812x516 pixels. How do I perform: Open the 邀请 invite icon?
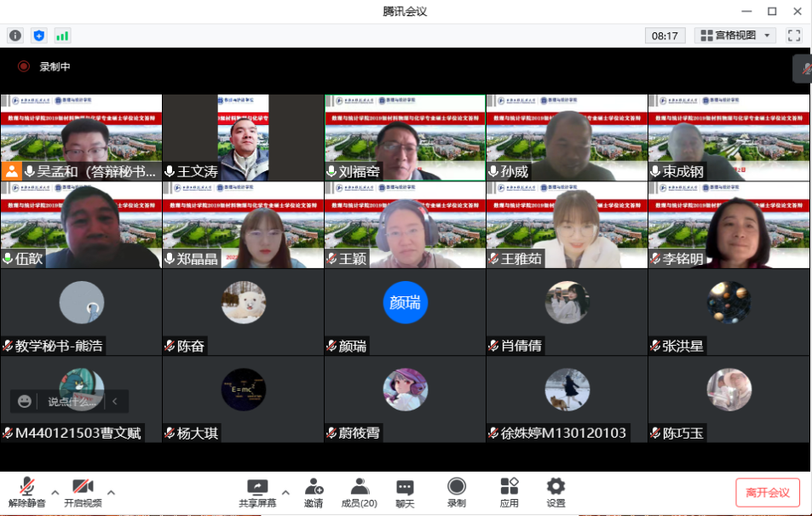[314, 492]
